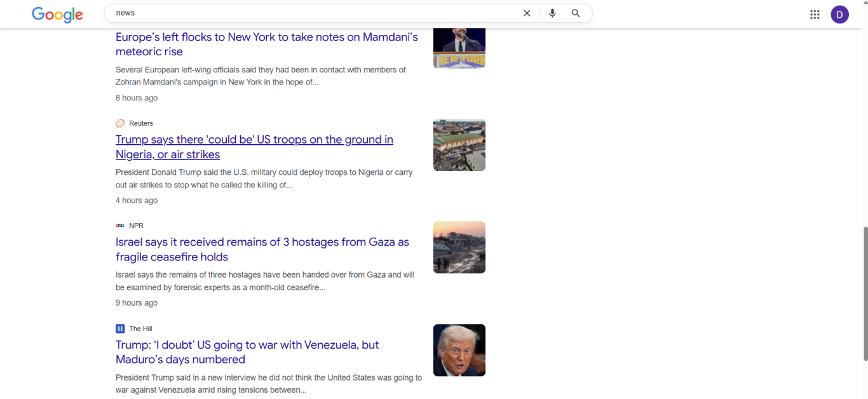The height and width of the screenshot is (399, 868).
Task: Open Trump Nigeria troops article headline
Action: click(254, 147)
